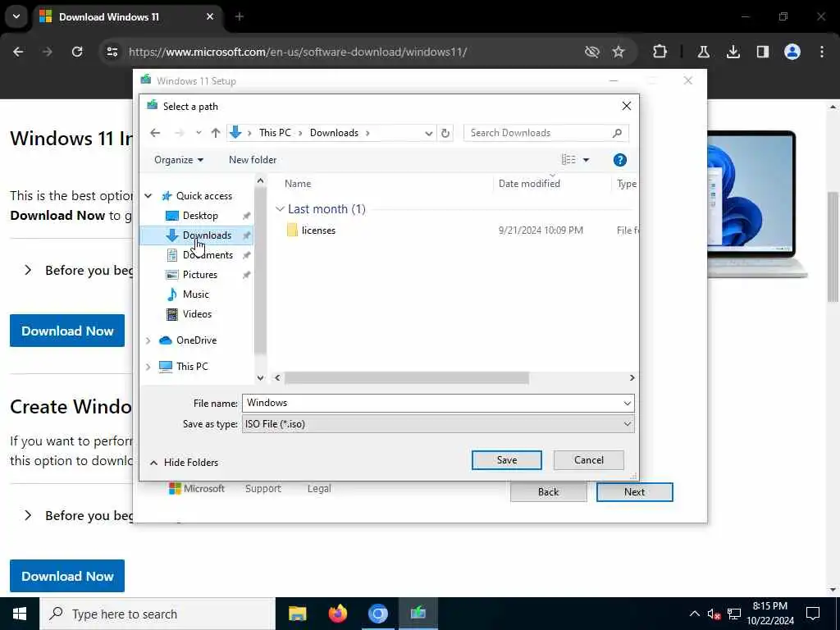Go back in the Select a path dialog

(155, 133)
